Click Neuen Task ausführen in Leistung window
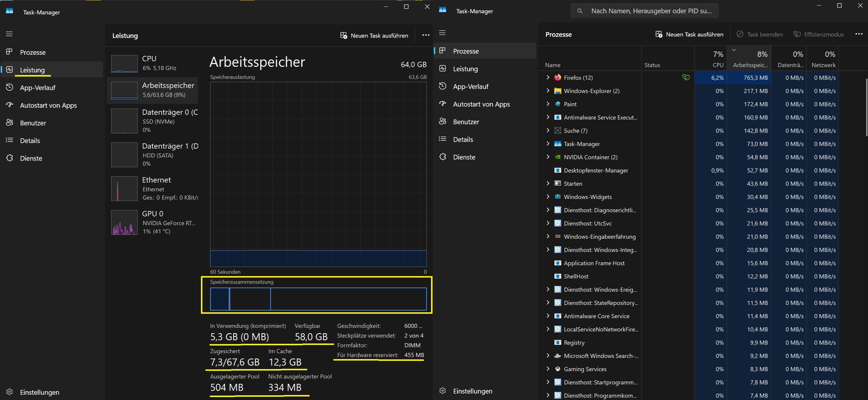The height and width of the screenshot is (400, 868). point(374,35)
